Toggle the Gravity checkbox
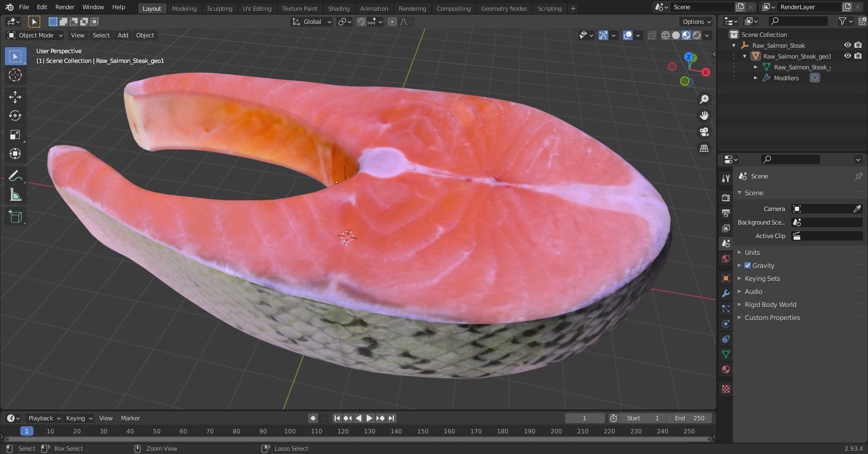The width and height of the screenshot is (868, 454). click(748, 265)
